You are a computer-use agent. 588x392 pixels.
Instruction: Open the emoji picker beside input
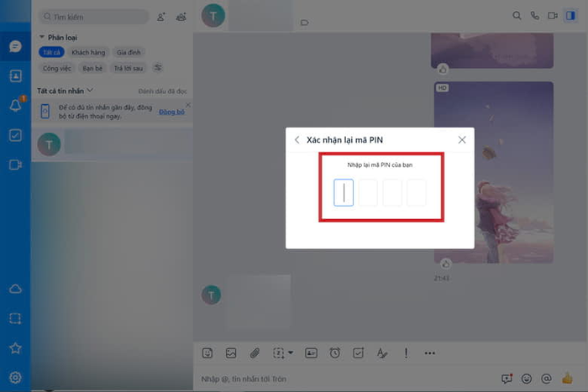pyautogui.click(x=527, y=379)
